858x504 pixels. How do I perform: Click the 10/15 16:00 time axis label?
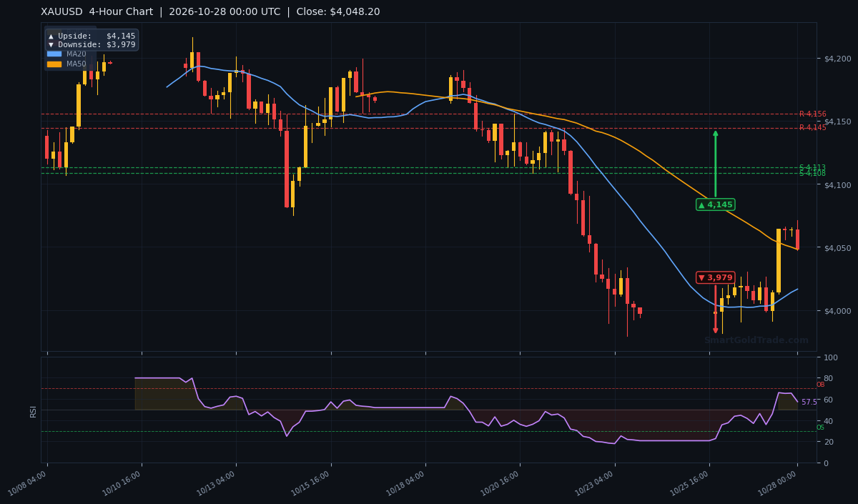(x=311, y=483)
